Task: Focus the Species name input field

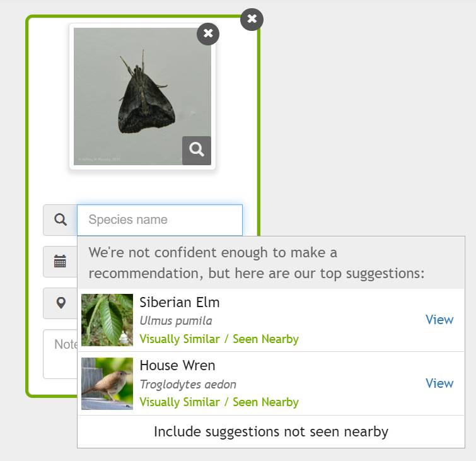Action: click(160, 220)
